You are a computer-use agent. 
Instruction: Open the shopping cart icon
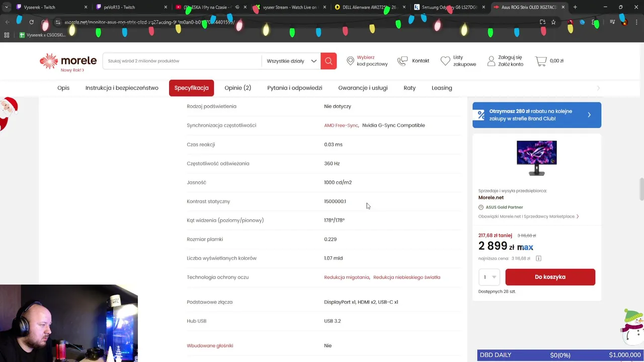point(541,61)
